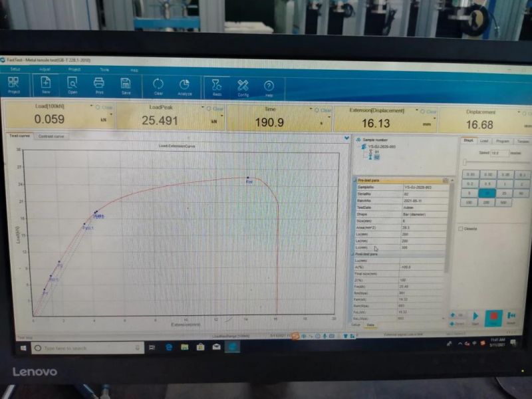
Task: Move crosshead down with Down button
Action: pyautogui.click(x=457, y=324)
